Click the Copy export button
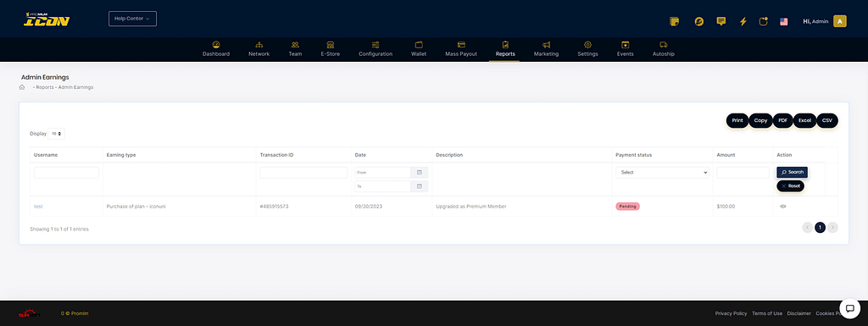 tap(760, 120)
